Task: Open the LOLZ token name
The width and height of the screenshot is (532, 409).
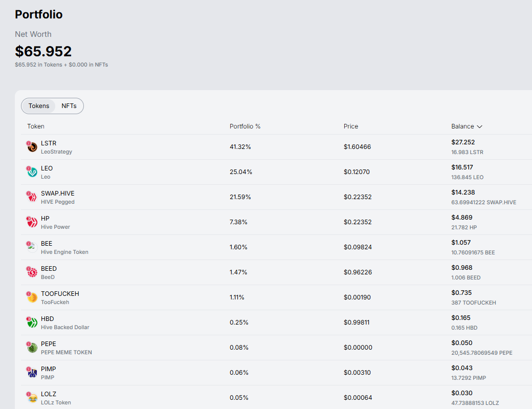Action: [x=49, y=394]
